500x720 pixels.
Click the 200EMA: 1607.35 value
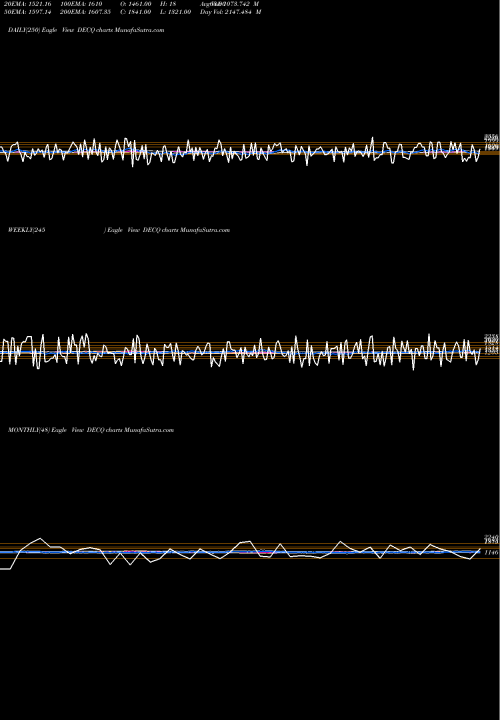(85, 12)
